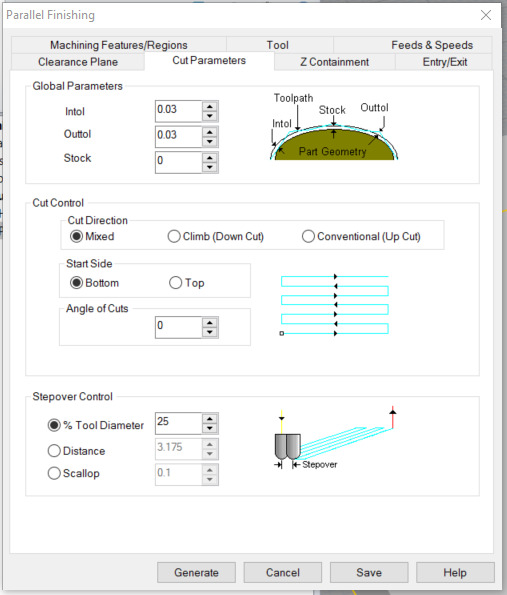This screenshot has width=507, height=595.
Task: Decrease Outtol with the down arrow
Action: point(210,141)
